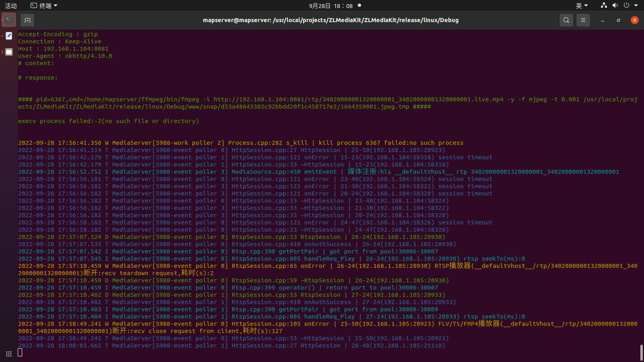Open the 英 input method dropdown
This screenshot has height=362, width=644.
click(582, 6)
